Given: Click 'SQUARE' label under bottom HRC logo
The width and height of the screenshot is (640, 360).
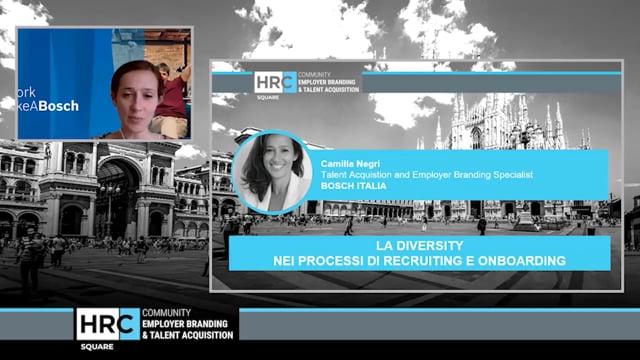Looking at the screenshot, I should (97, 347).
